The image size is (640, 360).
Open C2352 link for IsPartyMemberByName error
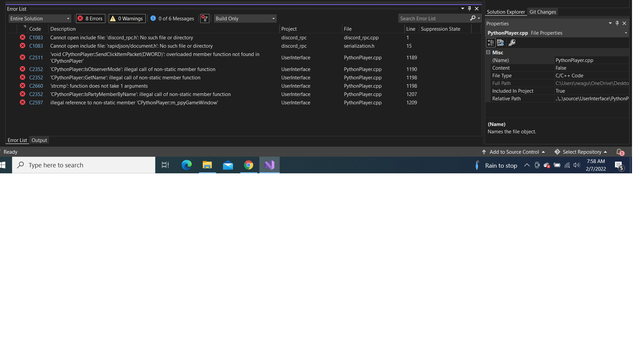[36, 94]
